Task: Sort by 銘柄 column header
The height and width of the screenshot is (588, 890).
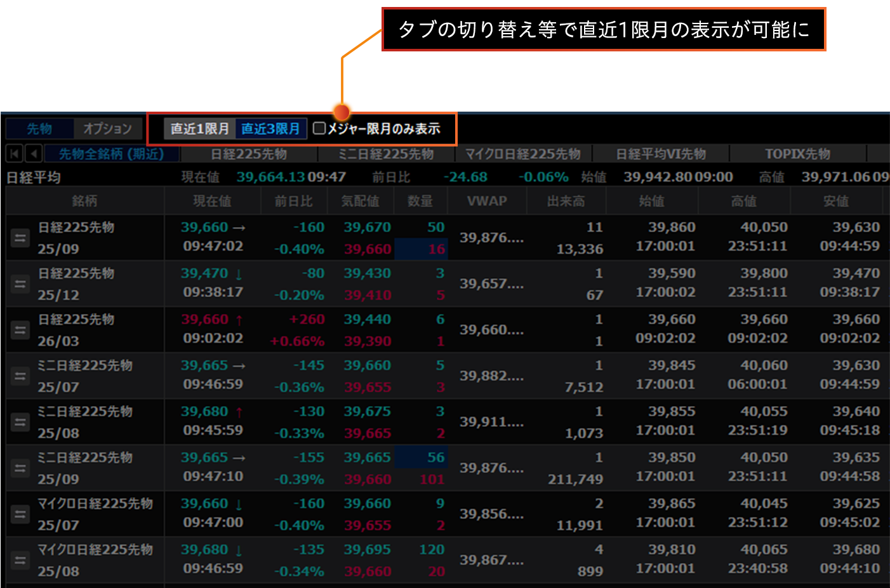Action: (85, 201)
